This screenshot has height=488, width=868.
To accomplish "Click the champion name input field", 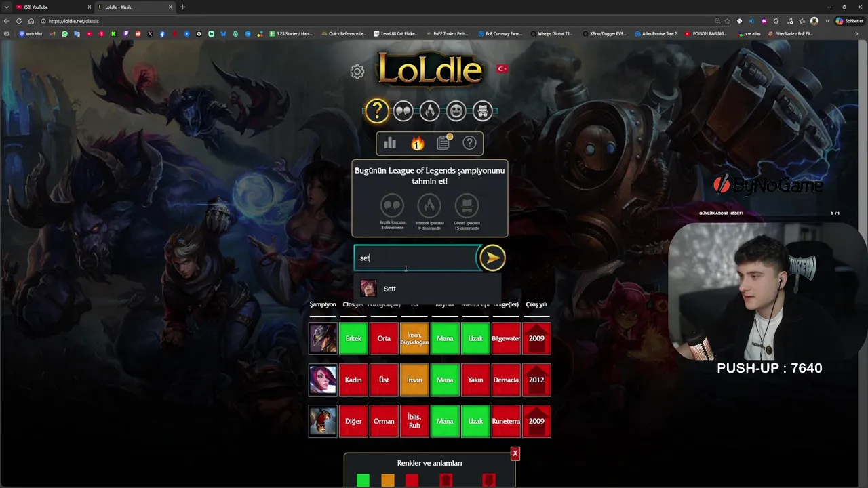I will [416, 258].
